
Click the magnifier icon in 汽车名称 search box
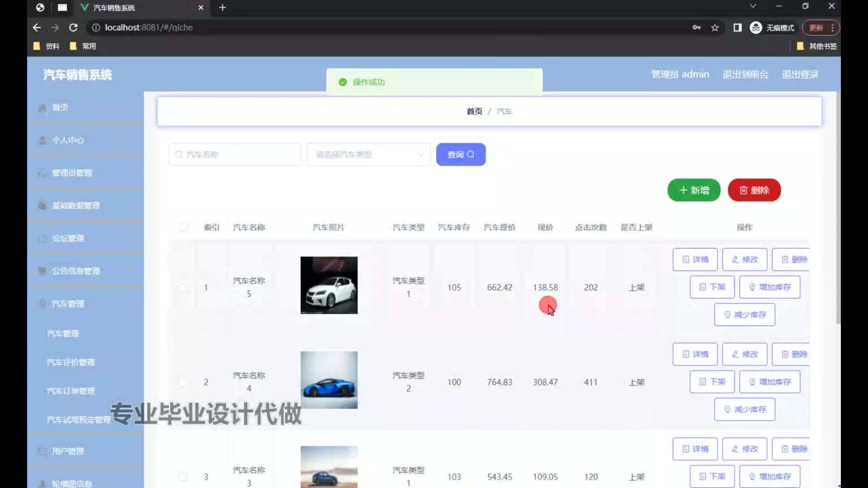click(179, 155)
